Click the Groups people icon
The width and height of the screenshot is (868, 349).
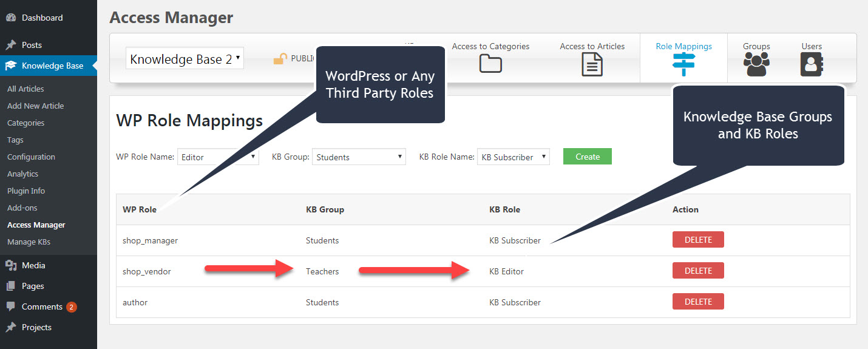click(756, 64)
